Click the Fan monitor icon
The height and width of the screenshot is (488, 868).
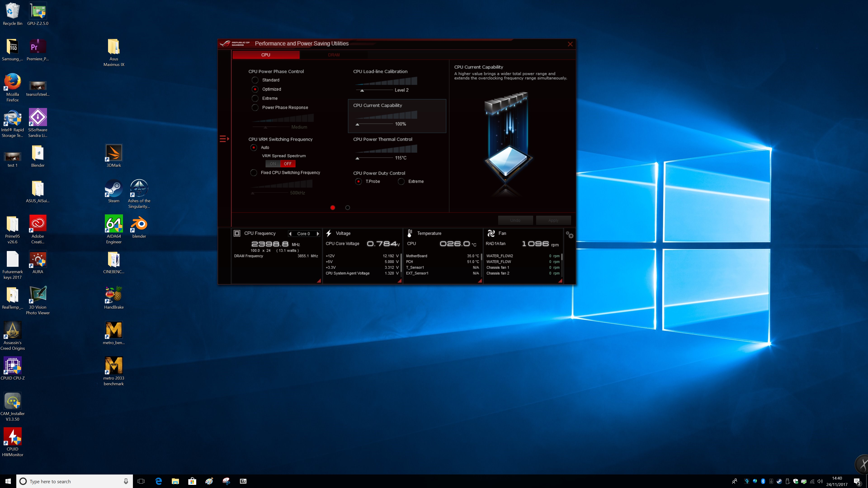click(x=491, y=233)
